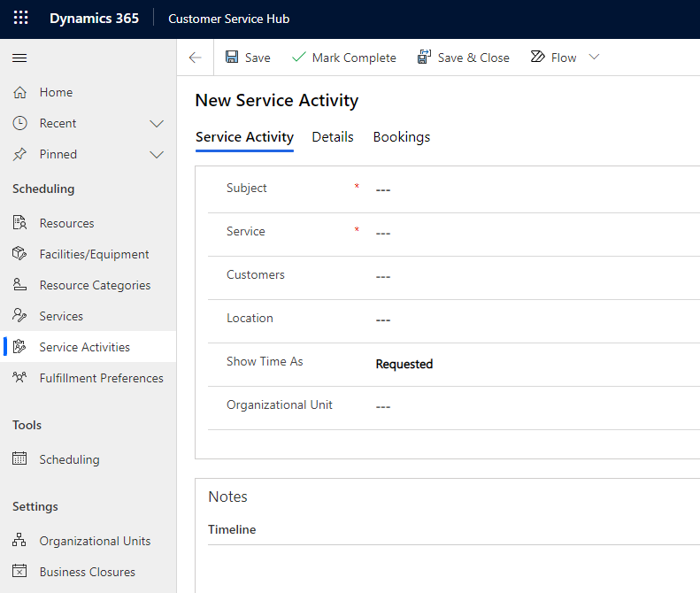Click the Recent clock icon
This screenshot has width=700, height=593.
click(19, 123)
